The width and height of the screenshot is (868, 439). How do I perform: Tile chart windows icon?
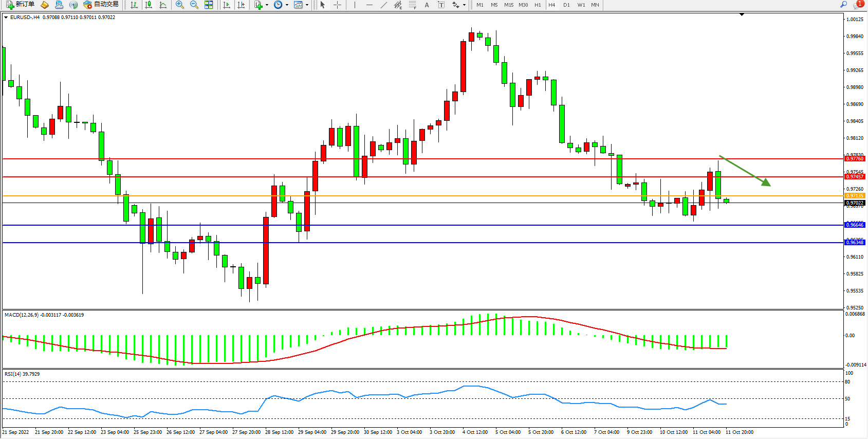(209, 5)
